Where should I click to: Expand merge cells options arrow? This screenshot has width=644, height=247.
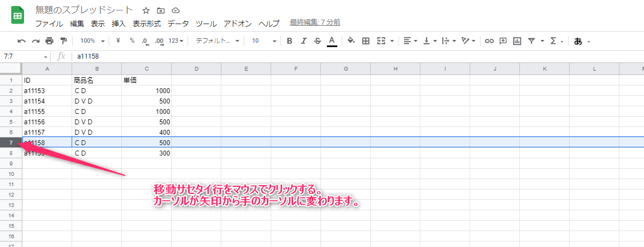tap(392, 41)
